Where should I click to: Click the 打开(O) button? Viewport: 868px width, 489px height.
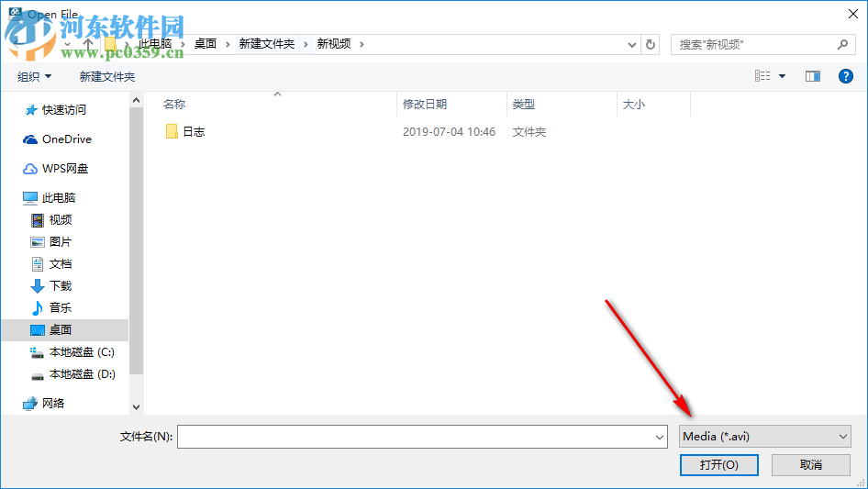(x=719, y=464)
